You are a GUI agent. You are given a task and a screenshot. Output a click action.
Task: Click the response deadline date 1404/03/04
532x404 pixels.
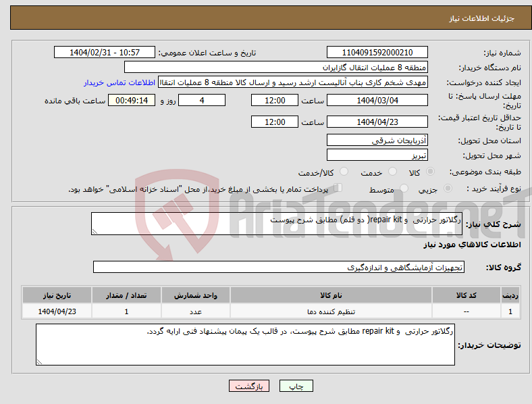pos(377,100)
